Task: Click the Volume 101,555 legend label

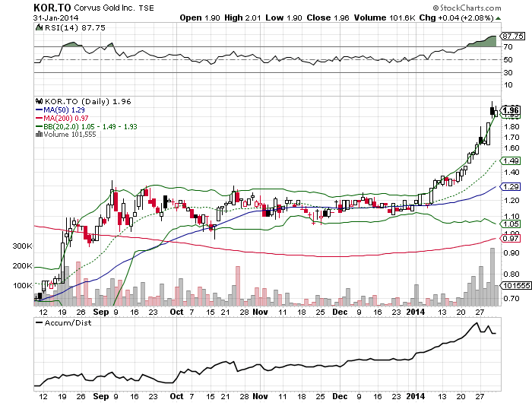Action: 70,135
